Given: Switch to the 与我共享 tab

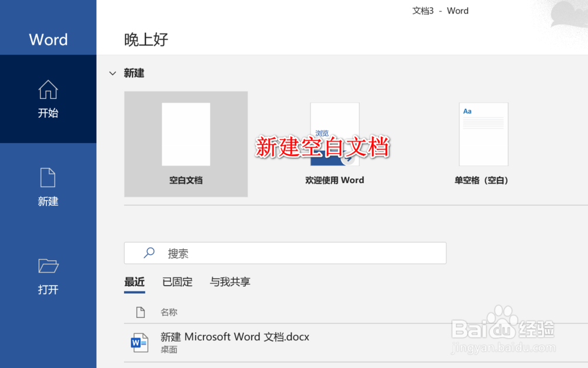Looking at the screenshot, I should click(x=230, y=282).
